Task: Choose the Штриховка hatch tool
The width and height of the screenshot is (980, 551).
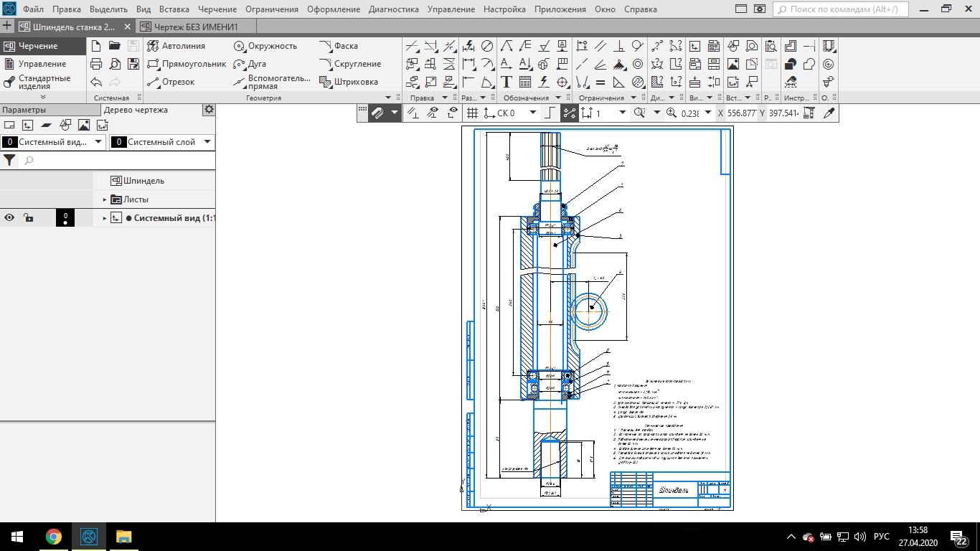Action: 349,82
